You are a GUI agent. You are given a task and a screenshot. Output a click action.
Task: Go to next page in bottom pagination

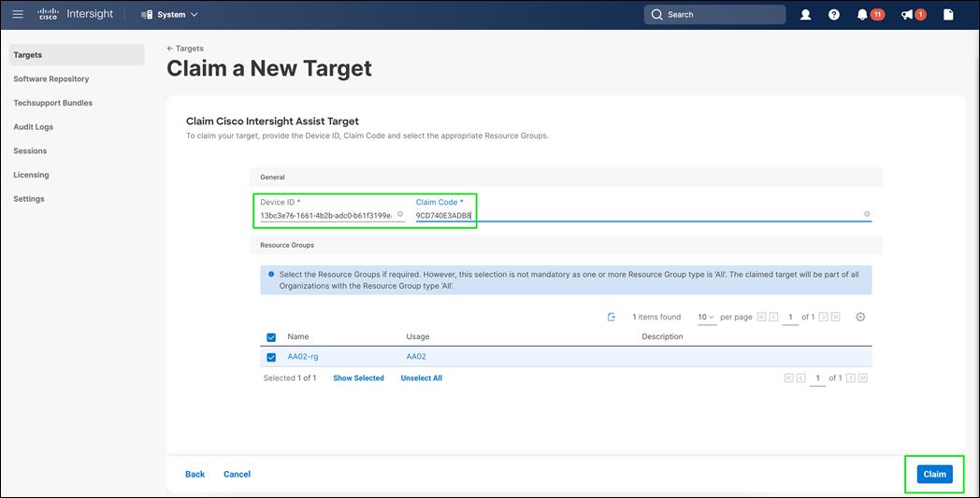851,378
